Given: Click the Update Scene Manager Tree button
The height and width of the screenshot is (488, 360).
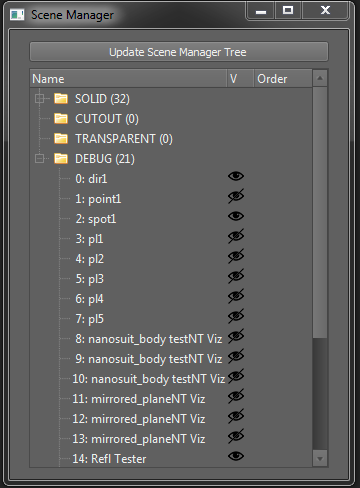Looking at the screenshot, I should tap(179, 52).
